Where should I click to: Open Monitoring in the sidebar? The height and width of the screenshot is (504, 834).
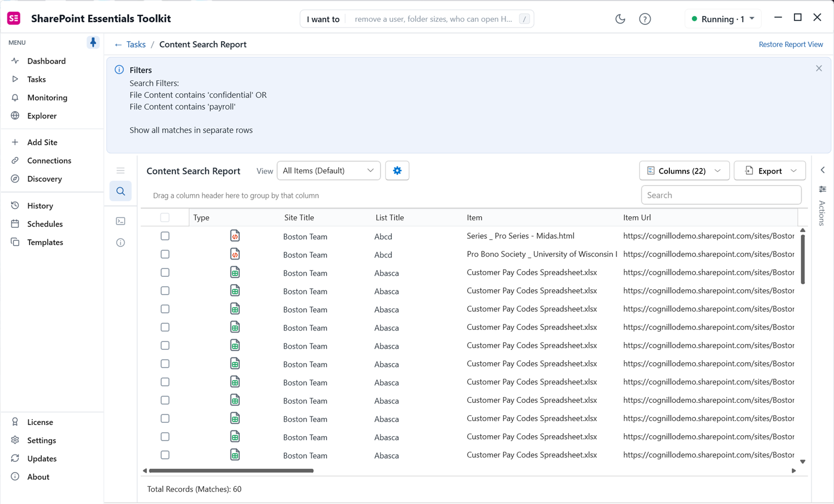(47, 97)
